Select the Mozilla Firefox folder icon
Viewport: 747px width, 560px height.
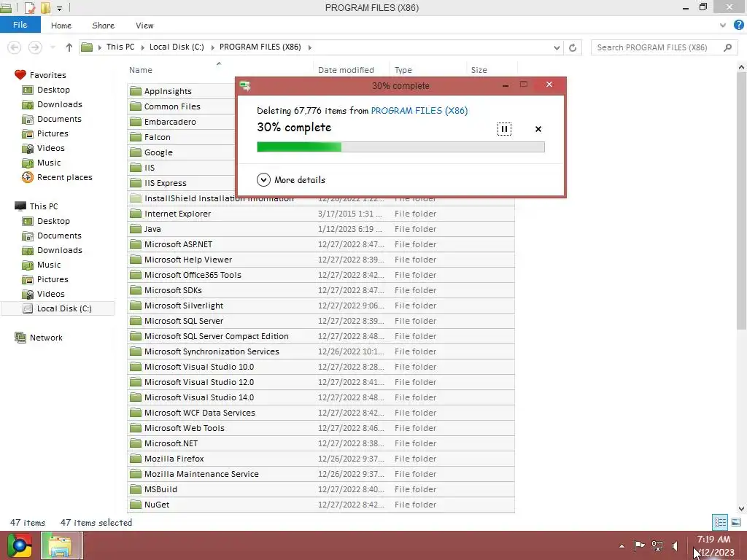click(136, 459)
